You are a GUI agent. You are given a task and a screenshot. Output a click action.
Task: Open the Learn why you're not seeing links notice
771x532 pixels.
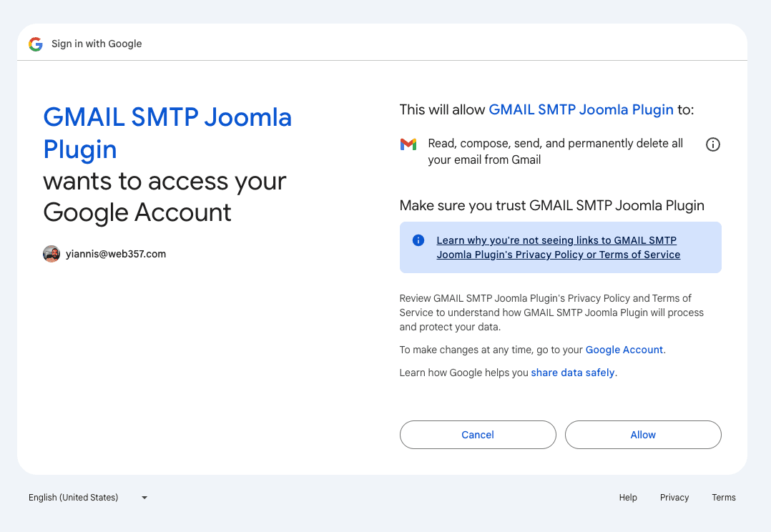point(558,247)
